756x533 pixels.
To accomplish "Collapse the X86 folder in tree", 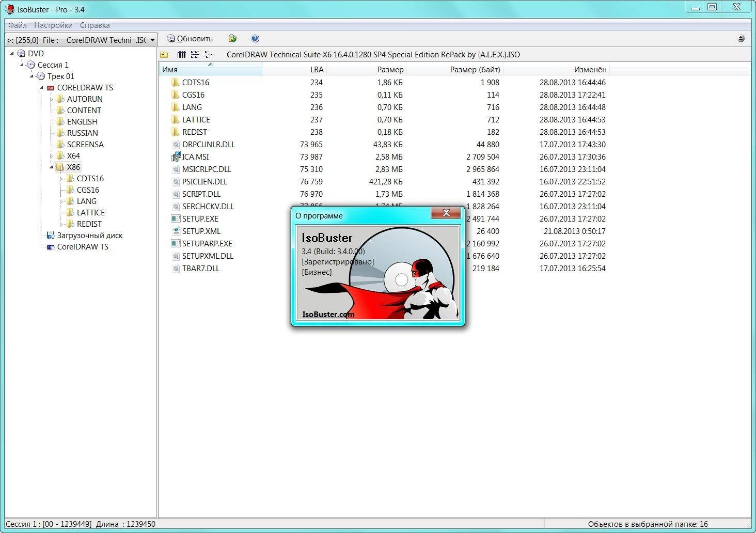I will (x=51, y=167).
